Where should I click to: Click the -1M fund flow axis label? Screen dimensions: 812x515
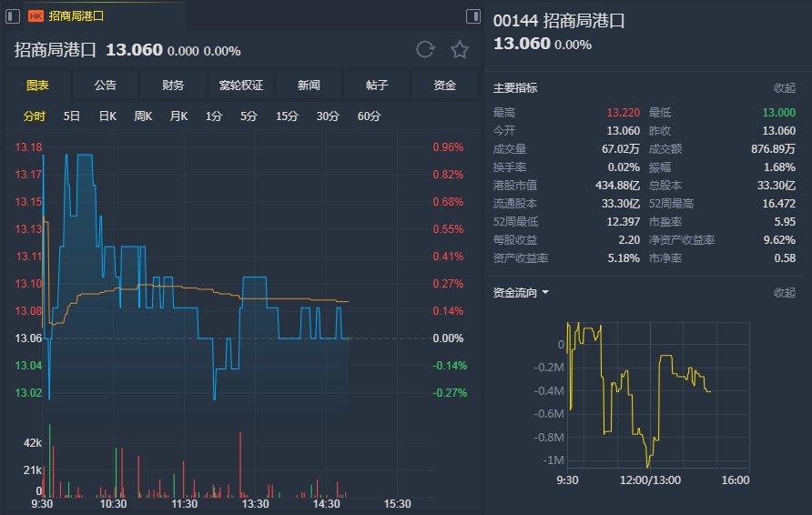pos(553,460)
